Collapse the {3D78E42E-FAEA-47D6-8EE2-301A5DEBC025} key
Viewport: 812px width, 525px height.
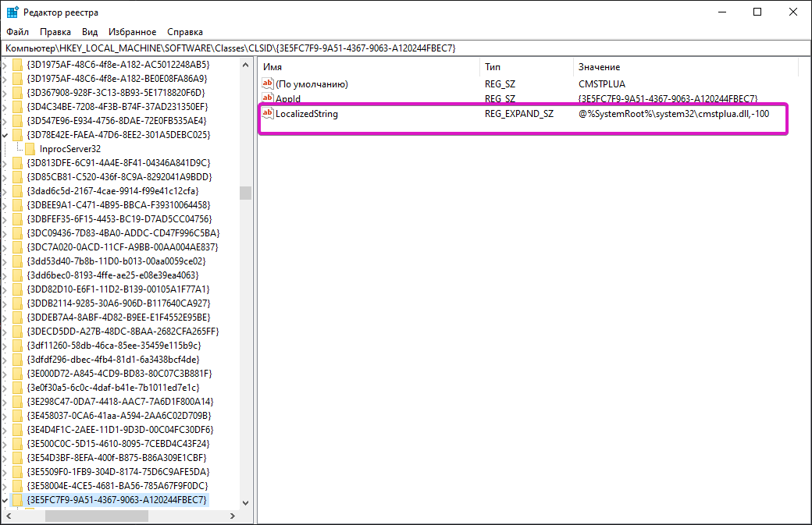click(5, 135)
